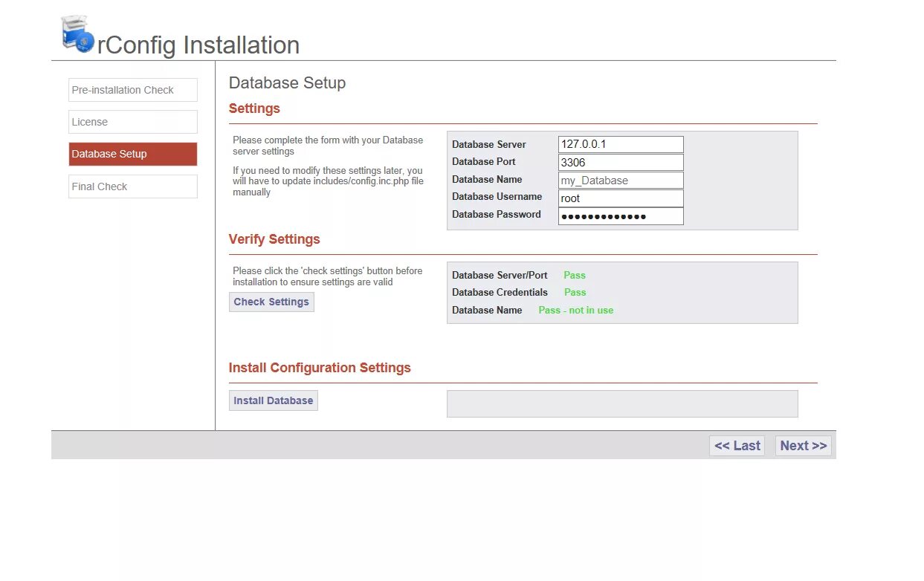Click the Install Database button

[274, 400]
